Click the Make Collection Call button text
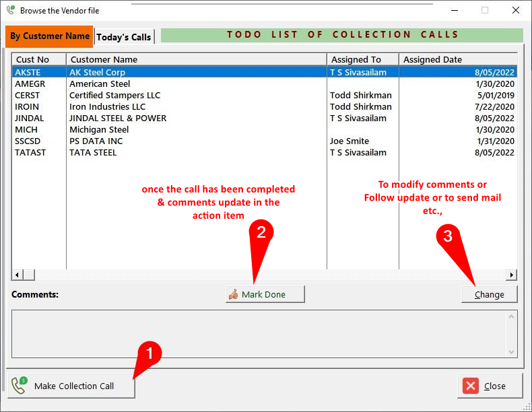Screen dimensions: 532x412 (74, 386)
